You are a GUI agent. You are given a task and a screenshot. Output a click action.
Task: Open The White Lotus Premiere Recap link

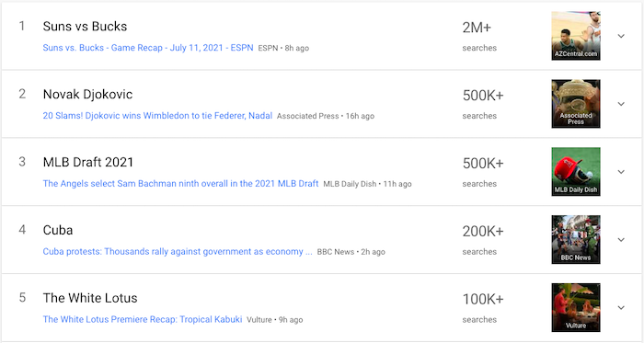[x=143, y=319]
